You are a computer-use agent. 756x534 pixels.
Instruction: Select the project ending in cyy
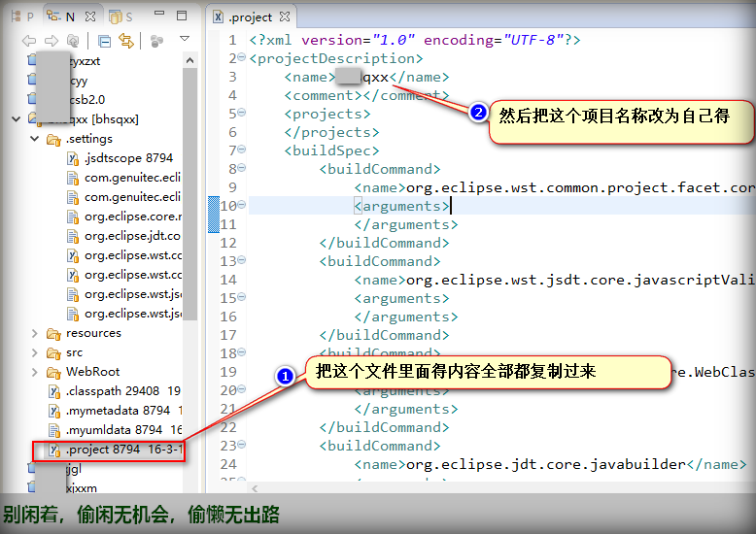coord(79,81)
